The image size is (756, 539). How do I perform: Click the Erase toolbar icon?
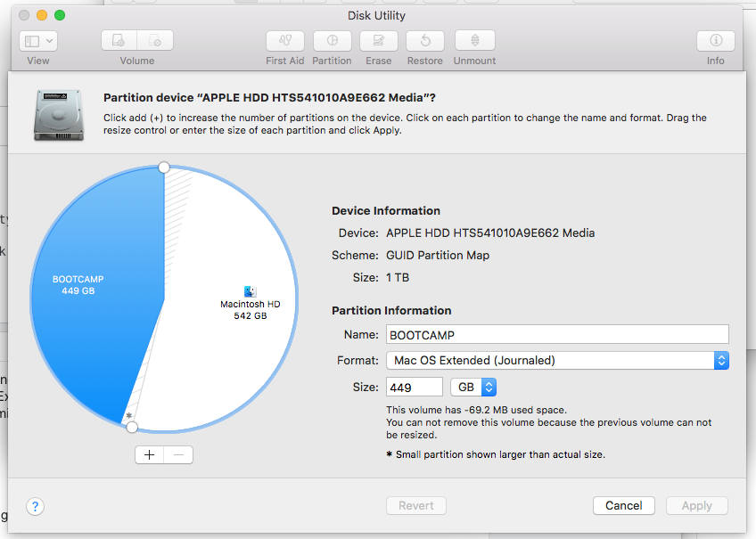(379, 41)
